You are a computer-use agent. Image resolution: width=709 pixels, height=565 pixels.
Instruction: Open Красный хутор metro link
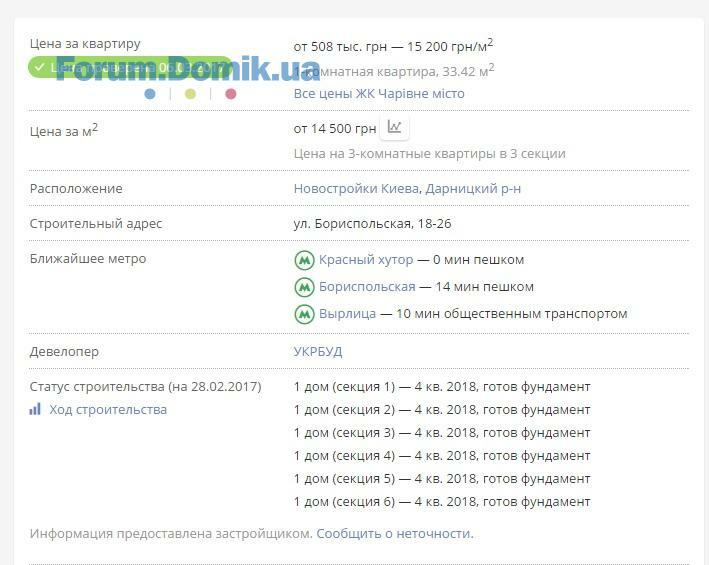click(366, 260)
